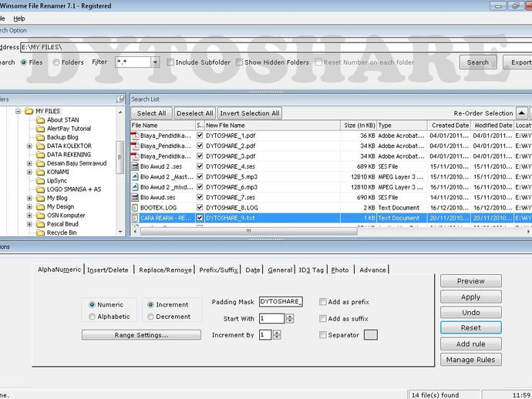Select the Folders radio button
Image resolution: width=532 pixels, height=399 pixels.
[x=56, y=62]
